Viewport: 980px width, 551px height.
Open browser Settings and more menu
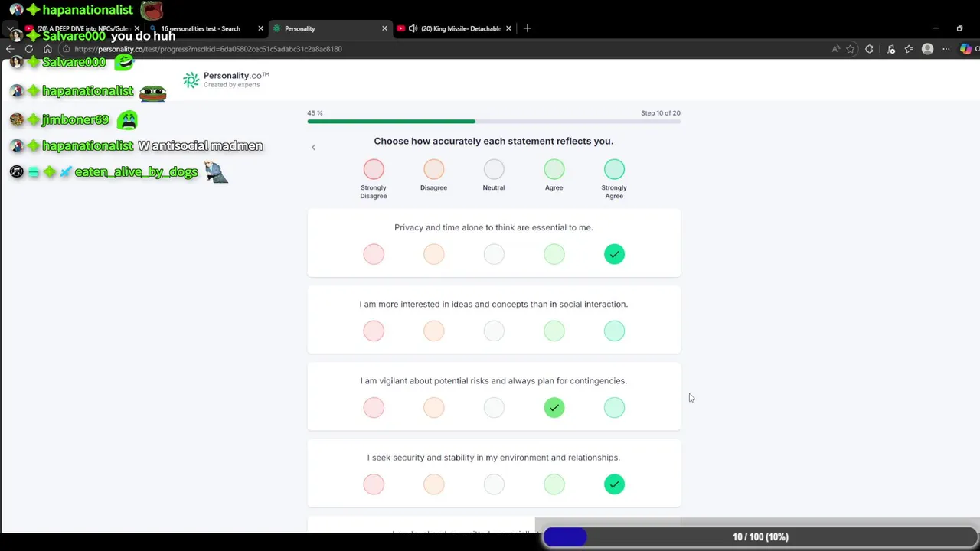pos(946,49)
